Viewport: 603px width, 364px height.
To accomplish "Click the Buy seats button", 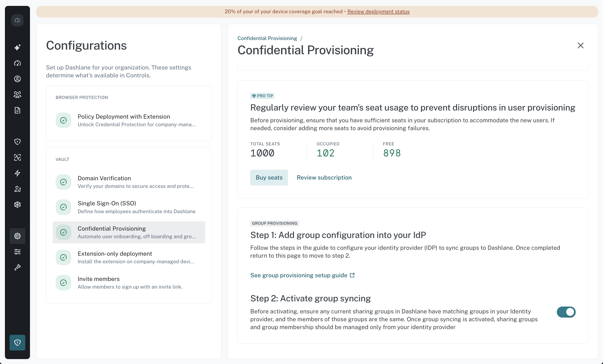I will point(269,178).
